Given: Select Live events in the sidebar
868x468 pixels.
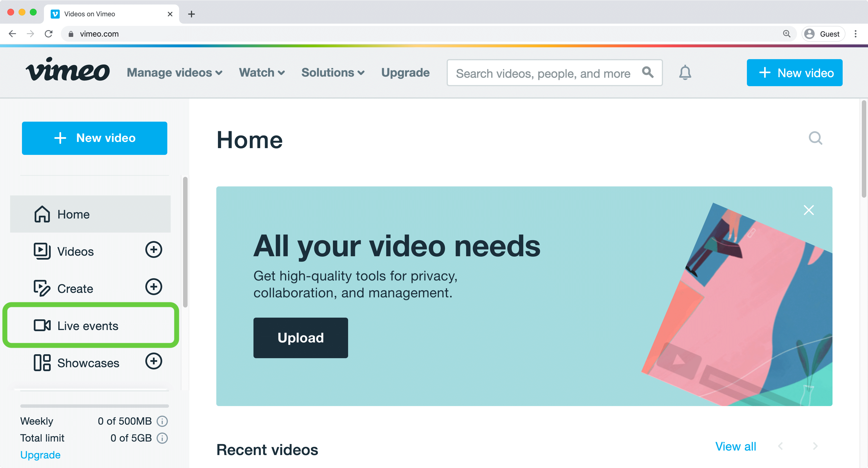Looking at the screenshot, I should click(x=88, y=326).
